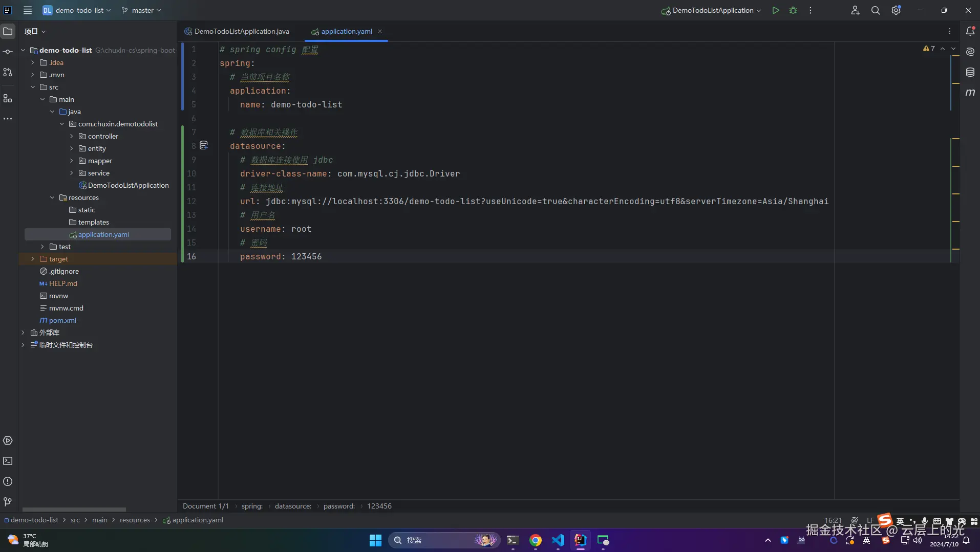Open the Maven tool window
This screenshot has width=980, height=552.
970,93
